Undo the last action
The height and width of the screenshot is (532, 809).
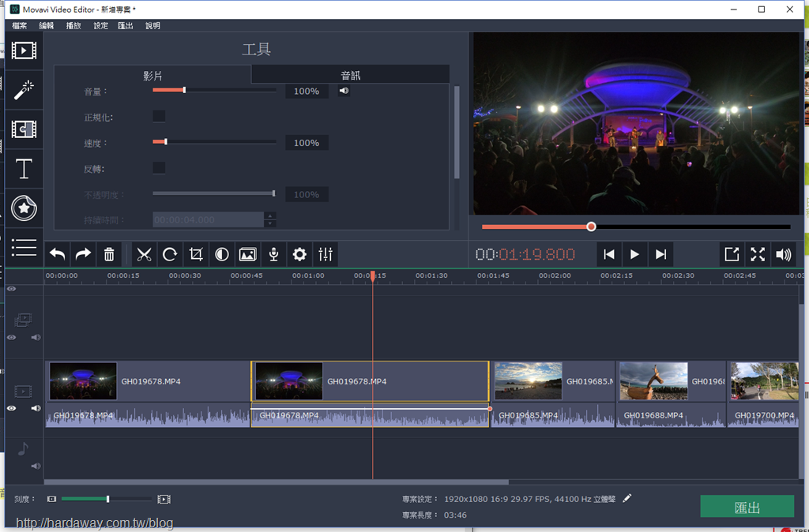pos(57,254)
